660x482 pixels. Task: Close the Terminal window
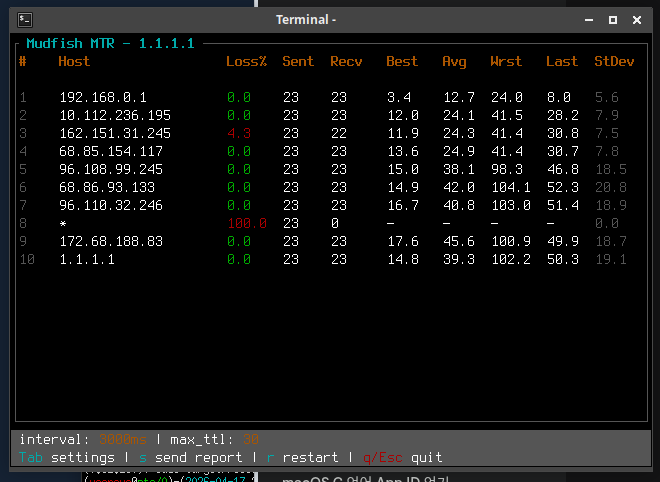coord(636,19)
